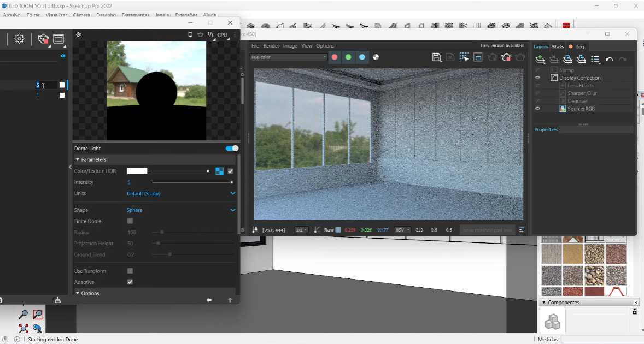Switch to the Log tab

tap(580, 47)
